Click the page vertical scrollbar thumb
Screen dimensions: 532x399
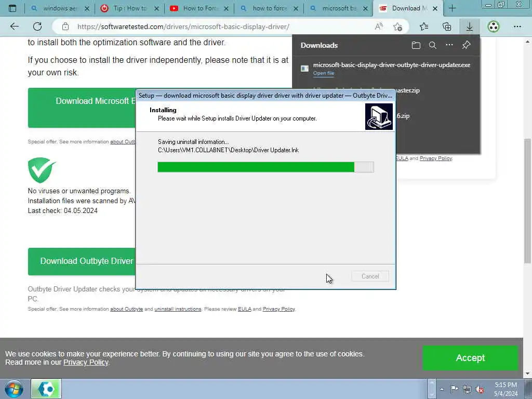click(527, 201)
